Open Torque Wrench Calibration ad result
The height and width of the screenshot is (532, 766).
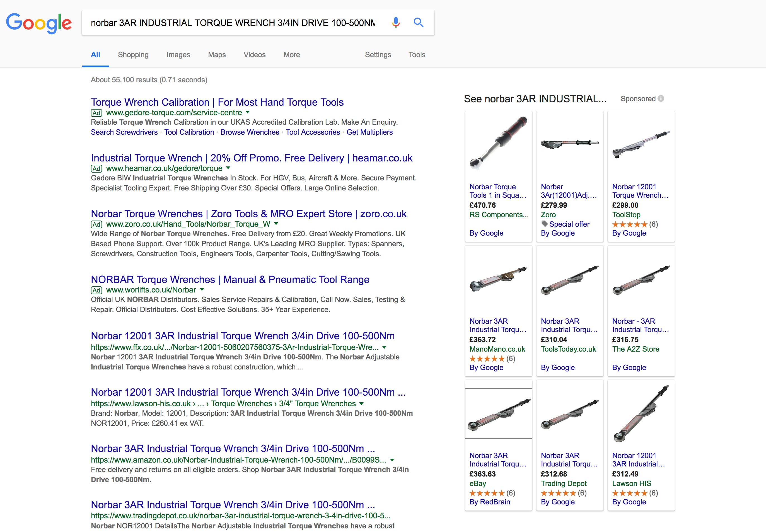pos(217,102)
